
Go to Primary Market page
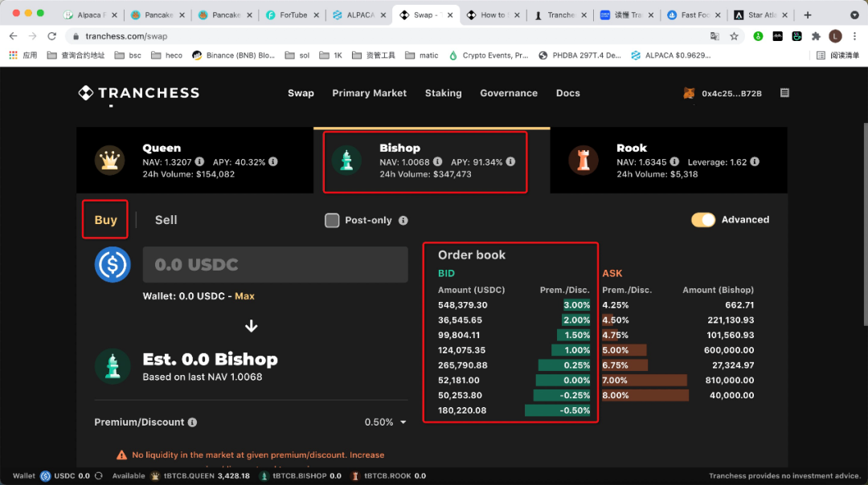tap(369, 93)
